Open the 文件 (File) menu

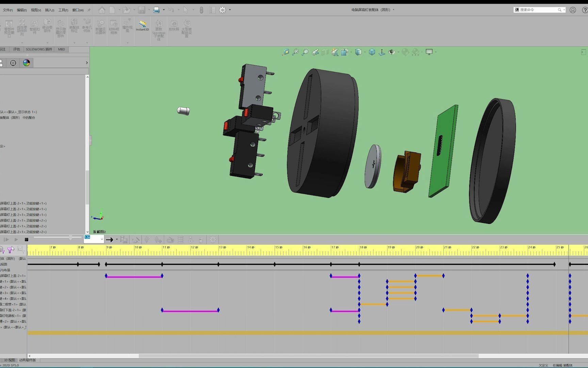coord(7,10)
